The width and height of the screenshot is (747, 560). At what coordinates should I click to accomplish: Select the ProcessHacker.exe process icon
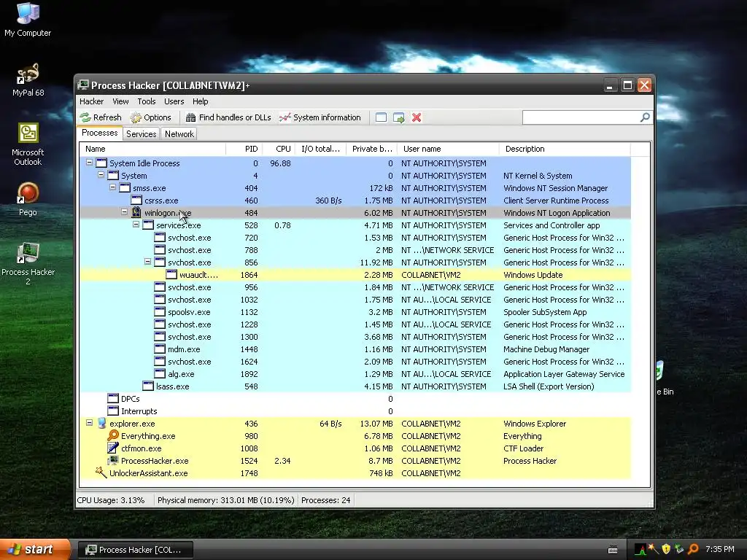coord(113,460)
